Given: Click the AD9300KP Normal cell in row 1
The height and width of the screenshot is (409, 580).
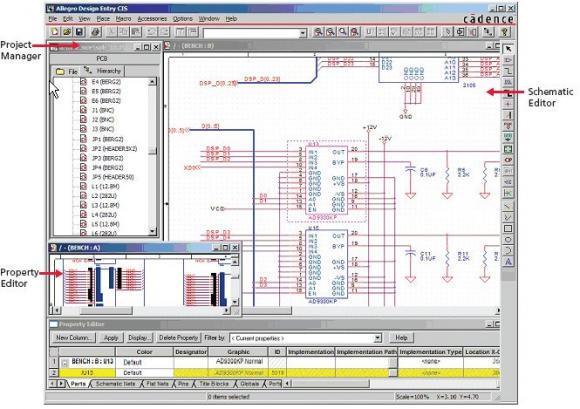Looking at the screenshot, I should [239, 361].
